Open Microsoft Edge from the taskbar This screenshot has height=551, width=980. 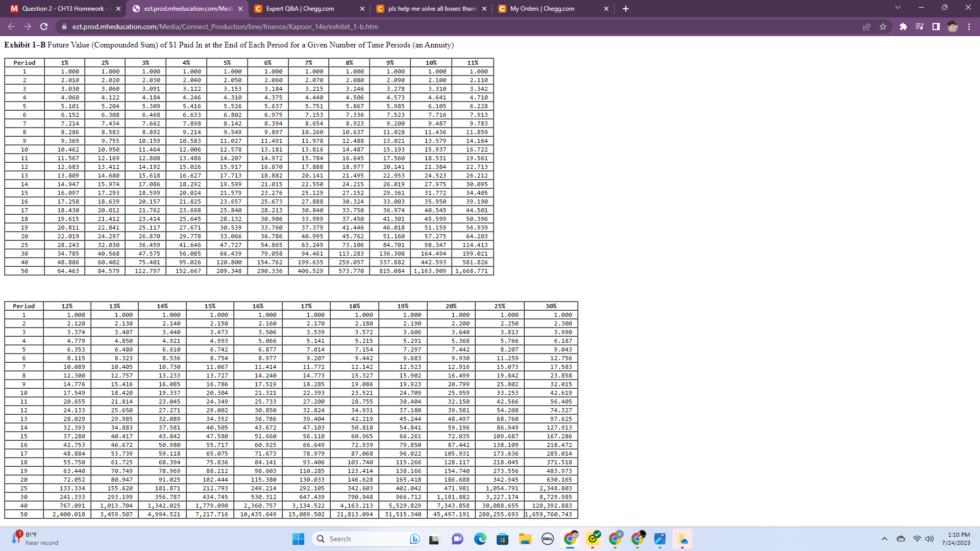click(x=480, y=539)
